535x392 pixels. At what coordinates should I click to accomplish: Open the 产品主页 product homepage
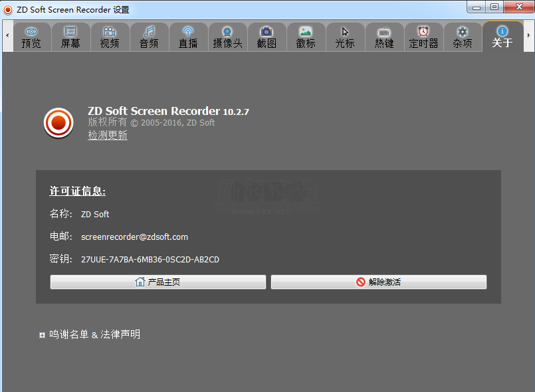(158, 282)
